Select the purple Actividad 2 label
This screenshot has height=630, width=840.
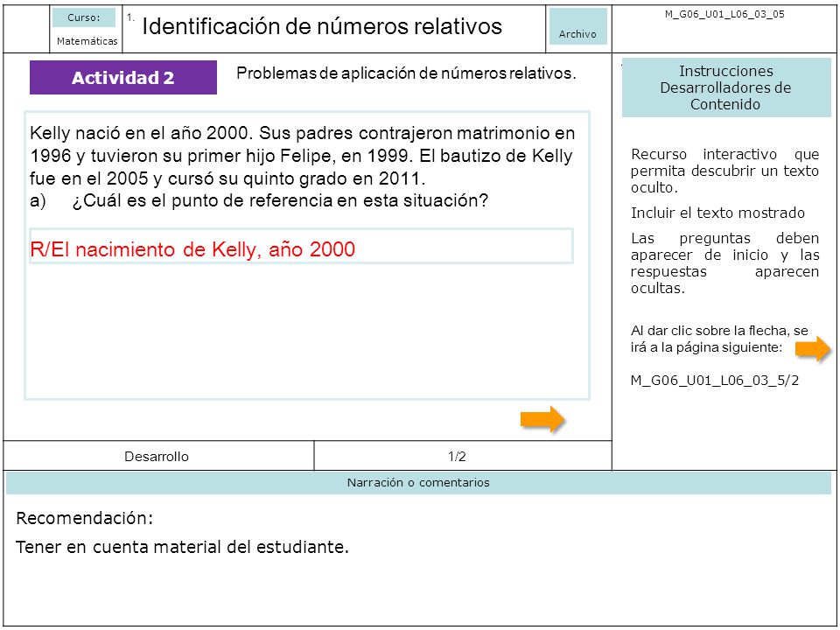(123, 78)
